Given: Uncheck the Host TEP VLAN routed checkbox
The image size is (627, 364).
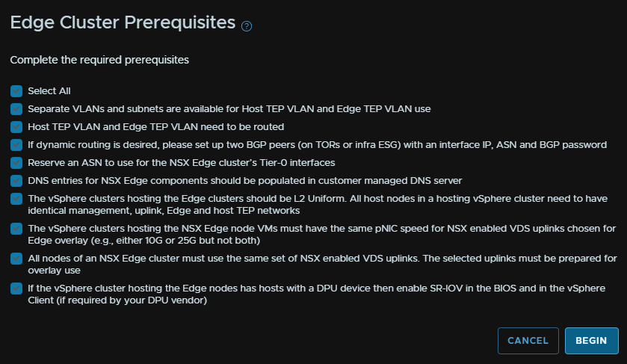Looking at the screenshot, I should (x=16, y=127).
